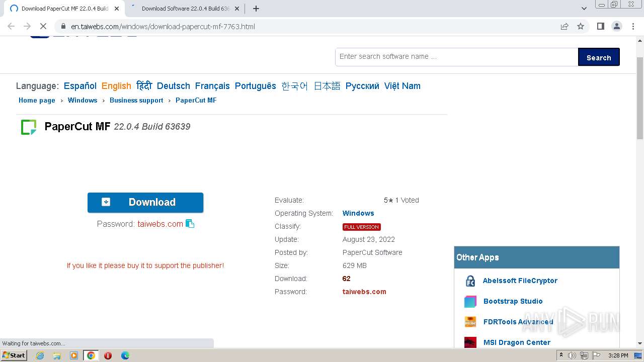Open FDRTools Advanced link
Screen dimensions: 644x362
coord(518,322)
